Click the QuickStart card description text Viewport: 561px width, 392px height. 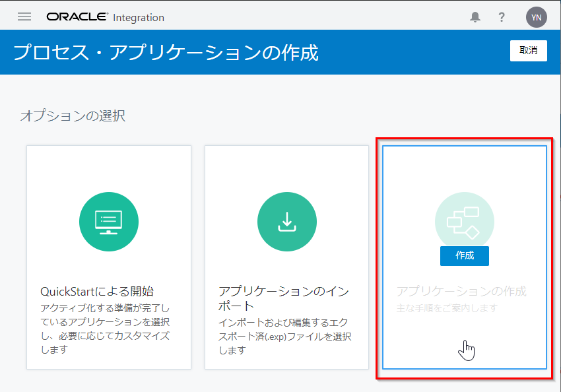(x=105, y=329)
